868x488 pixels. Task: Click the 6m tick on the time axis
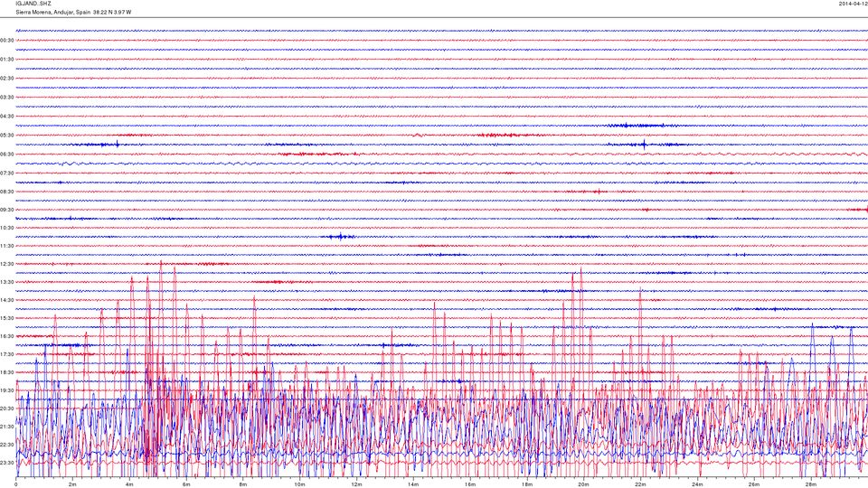click(x=186, y=484)
